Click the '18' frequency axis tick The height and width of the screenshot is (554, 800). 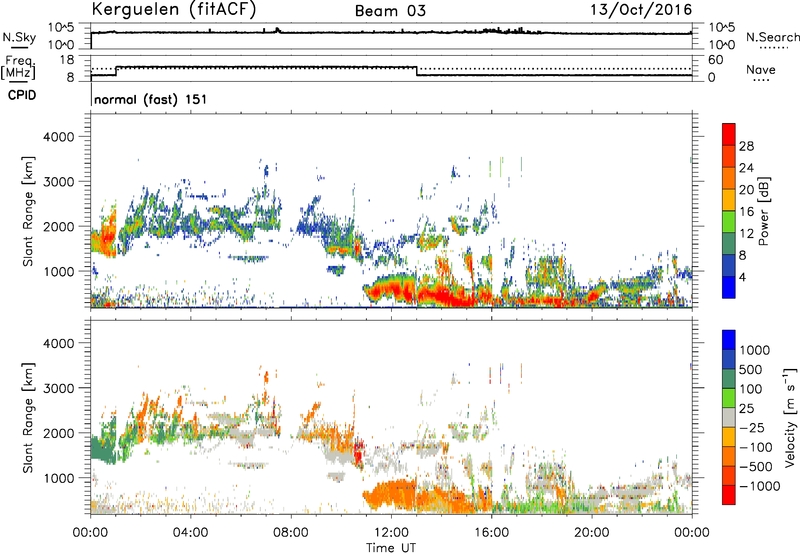[x=67, y=60]
